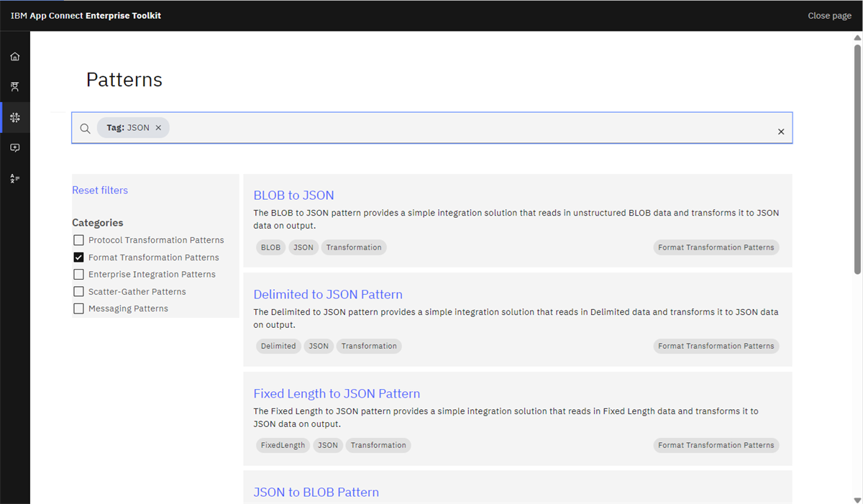Screen dimensions: 863x504
Task: Open the feedback speech-bubble icon in sidebar
Action: pos(14,147)
